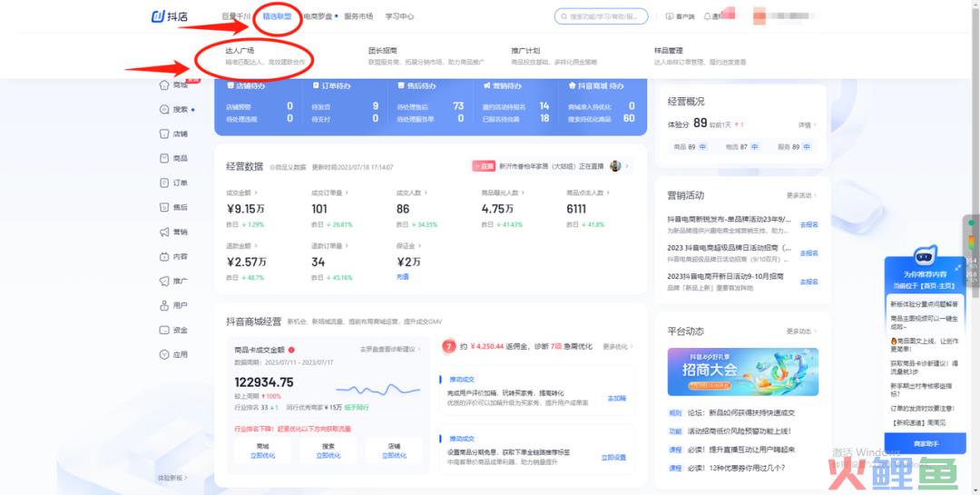Open the 客户端 download icon

670,16
